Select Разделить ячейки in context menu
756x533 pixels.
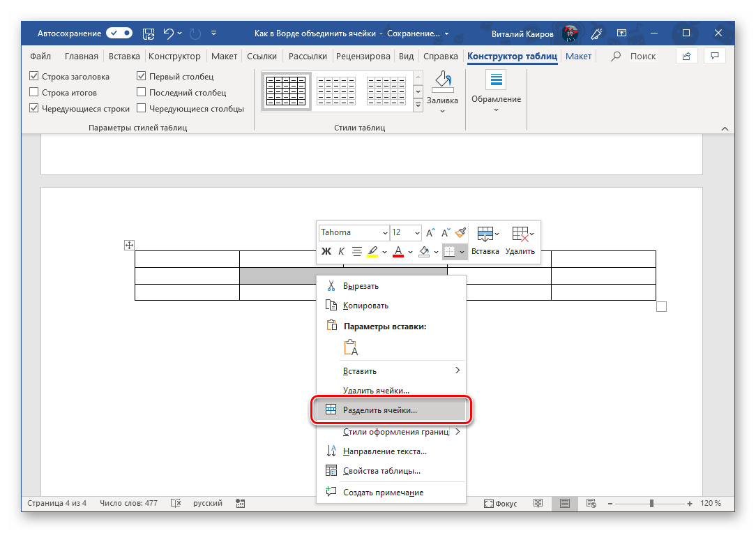391,410
